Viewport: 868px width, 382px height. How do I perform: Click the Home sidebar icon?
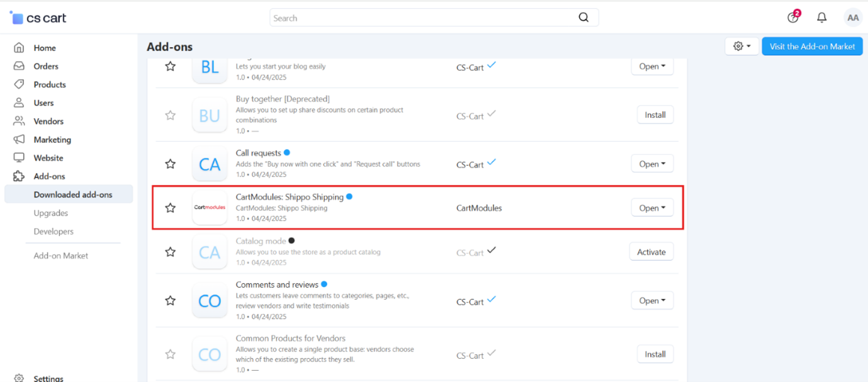pyautogui.click(x=20, y=48)
